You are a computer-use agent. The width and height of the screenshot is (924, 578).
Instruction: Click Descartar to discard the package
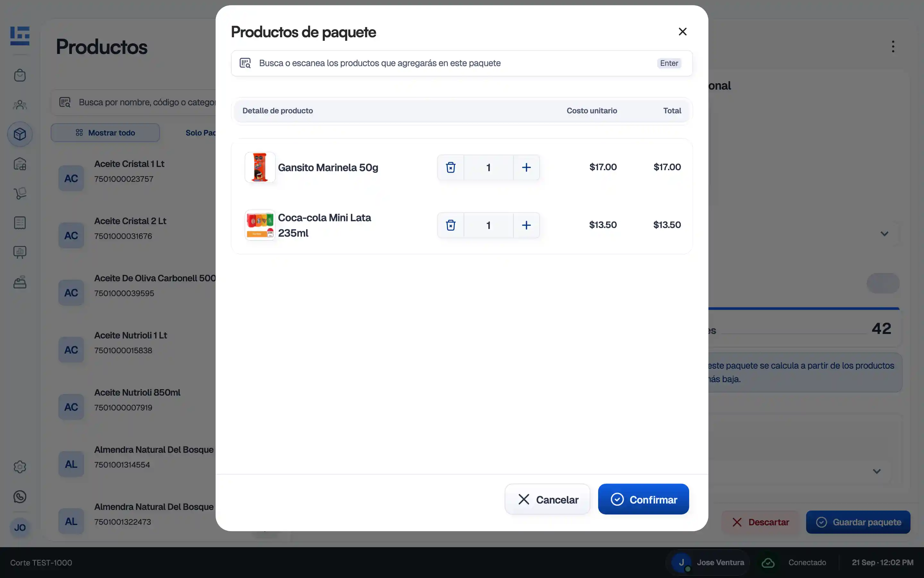760,522
